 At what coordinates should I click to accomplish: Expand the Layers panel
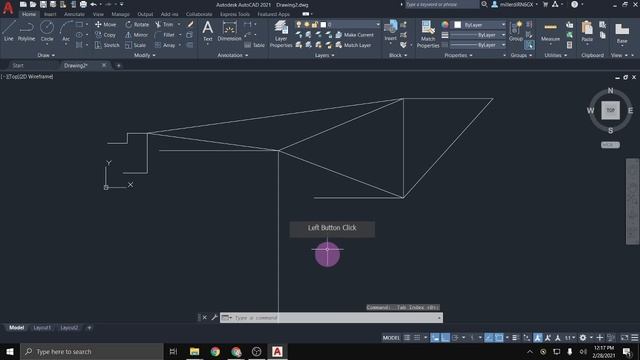(x=324, y=55)
